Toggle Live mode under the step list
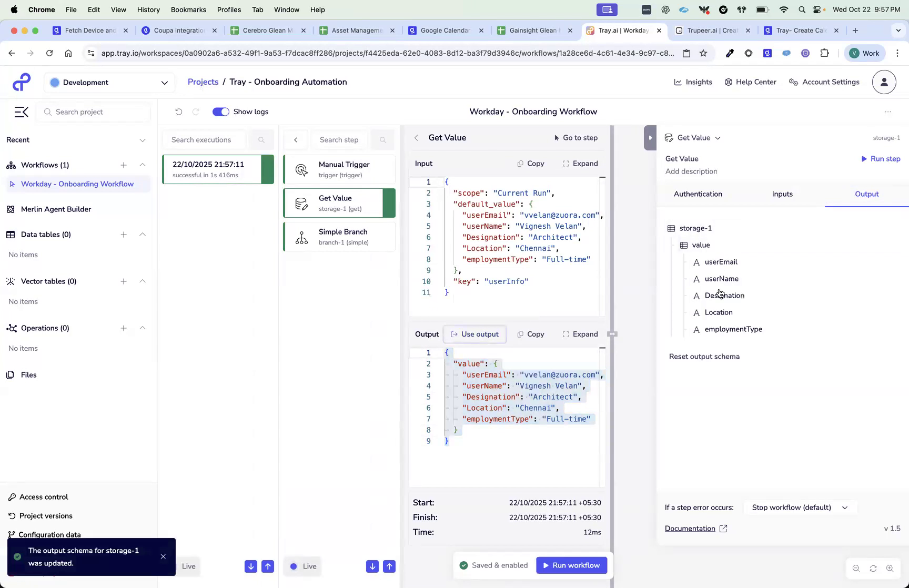 click(302, 566)
